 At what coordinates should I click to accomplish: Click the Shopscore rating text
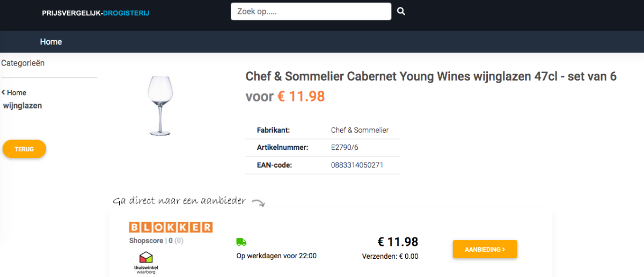coord(156,240)
